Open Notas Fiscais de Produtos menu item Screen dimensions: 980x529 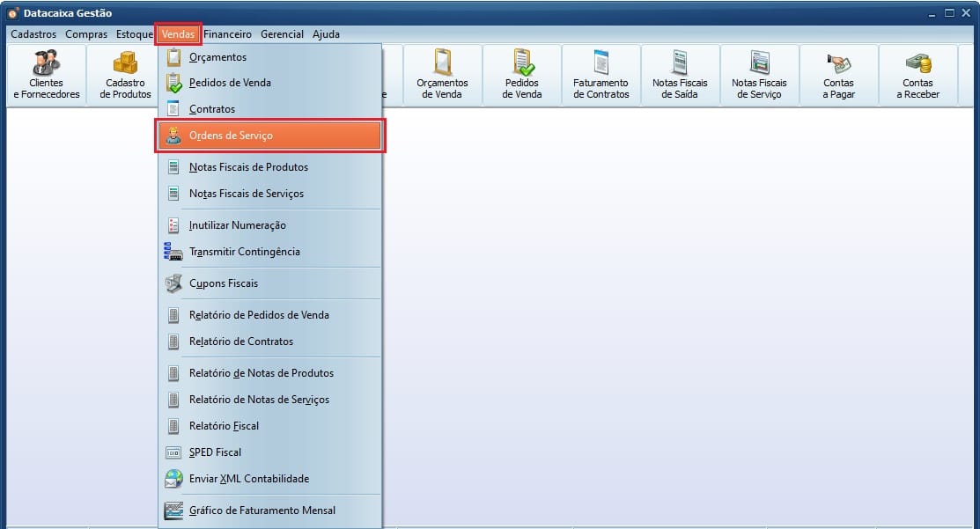[x=248, y=167]
